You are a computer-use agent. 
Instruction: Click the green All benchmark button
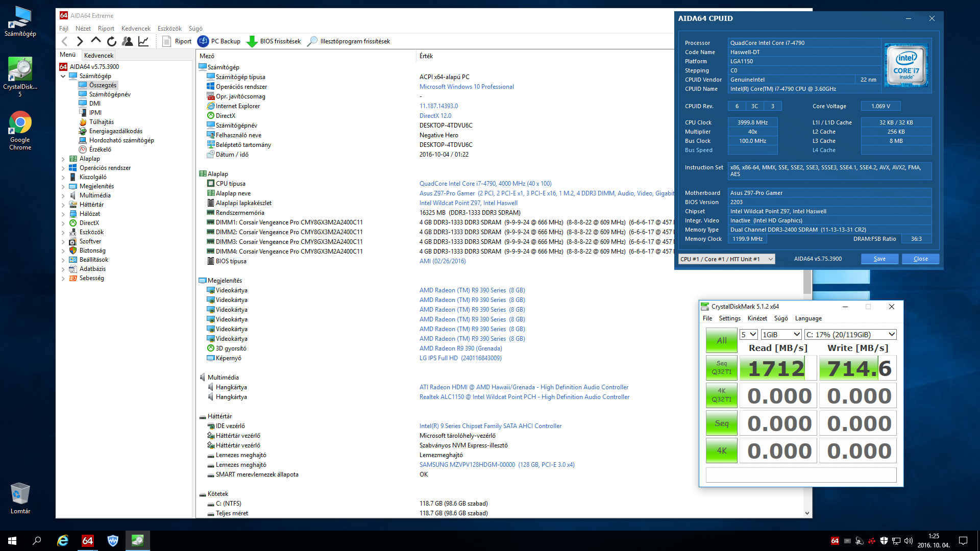click(x=721, y=340)
